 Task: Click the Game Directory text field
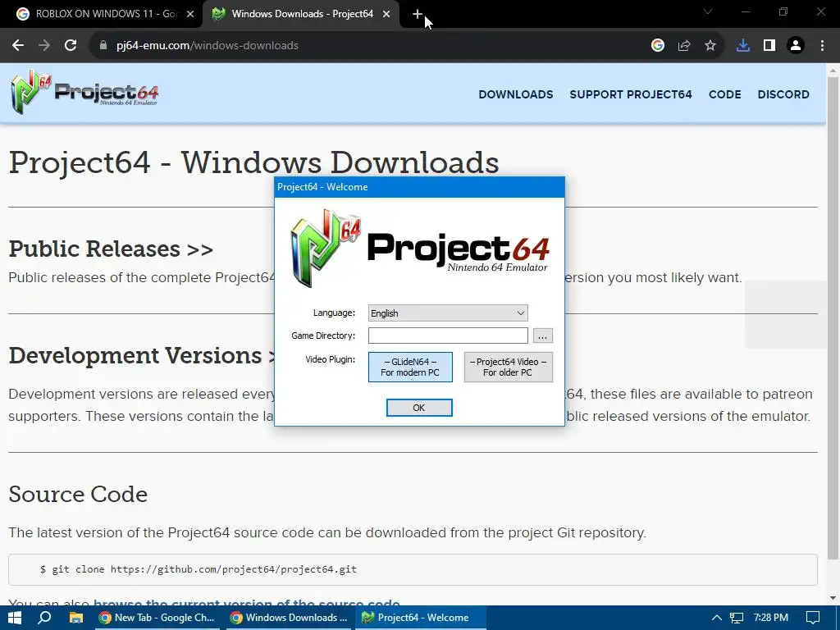448,336
